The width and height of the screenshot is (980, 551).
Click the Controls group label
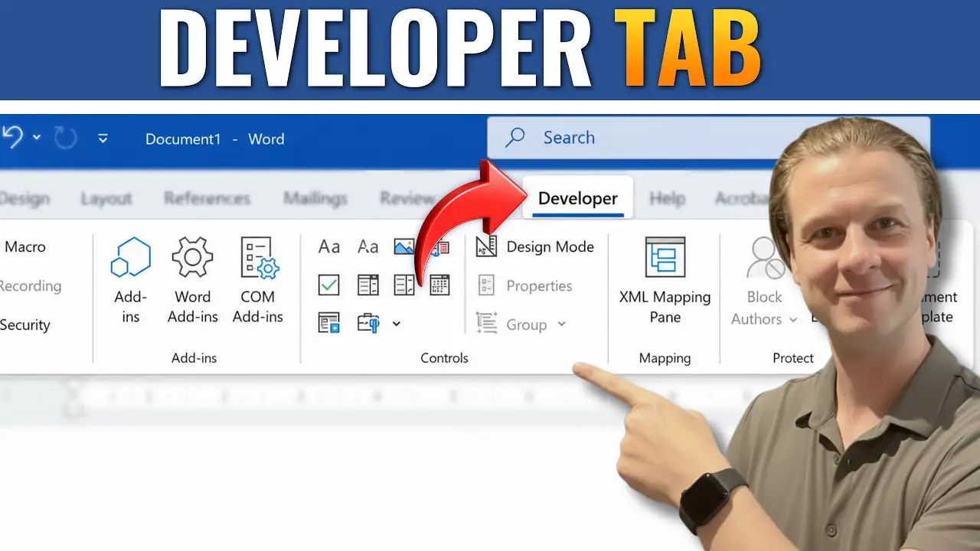pyautogui.click(x=444, y=358)
